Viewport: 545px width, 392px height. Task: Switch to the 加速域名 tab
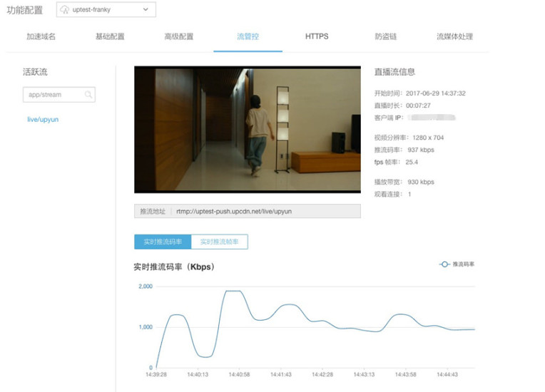[x=41, y=36]
